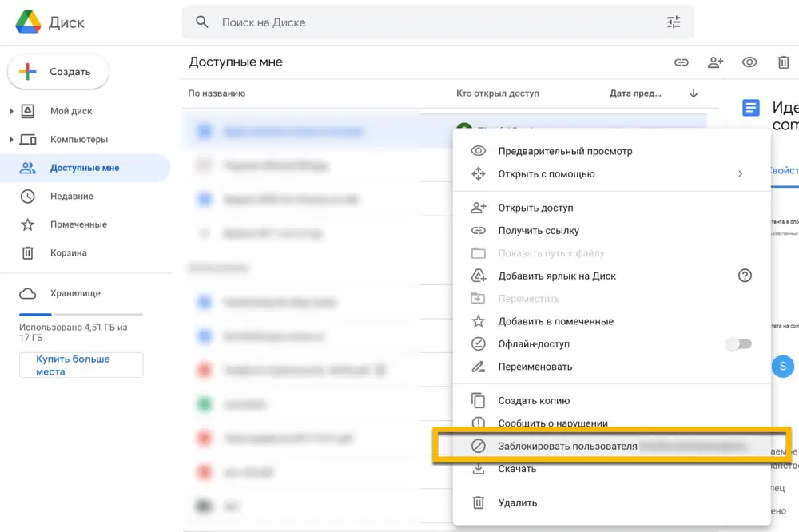Click the share person-add toolbar icon
The image size is (799, 532).
click(715, 62)
